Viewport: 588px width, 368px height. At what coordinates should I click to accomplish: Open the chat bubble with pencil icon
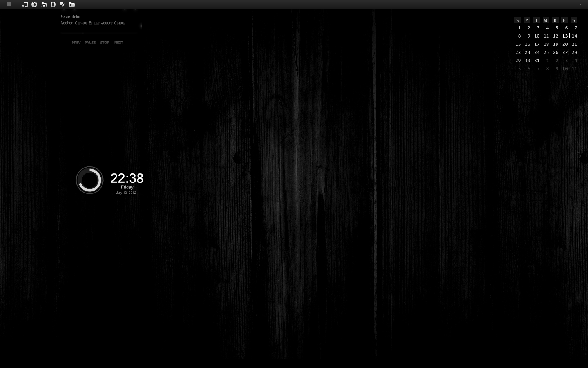click(62, 4)
